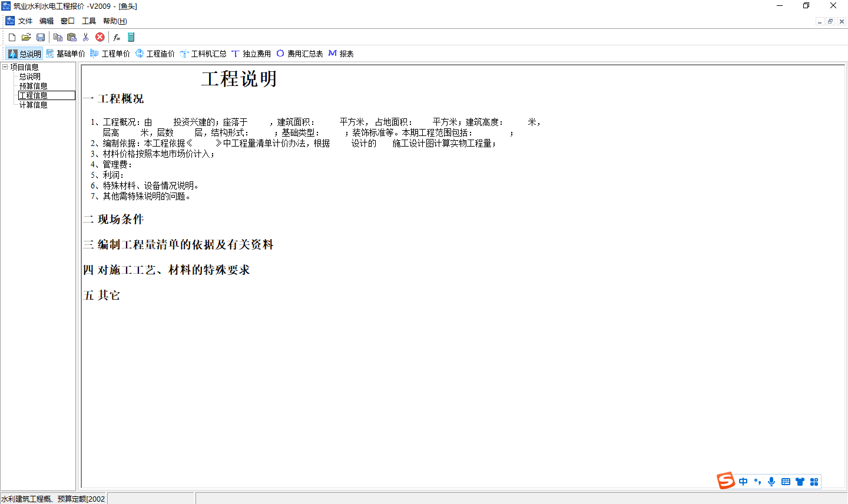Open the 工料机汇总 tab
Screen dimensions: 848x504
[x=203, y=54]
